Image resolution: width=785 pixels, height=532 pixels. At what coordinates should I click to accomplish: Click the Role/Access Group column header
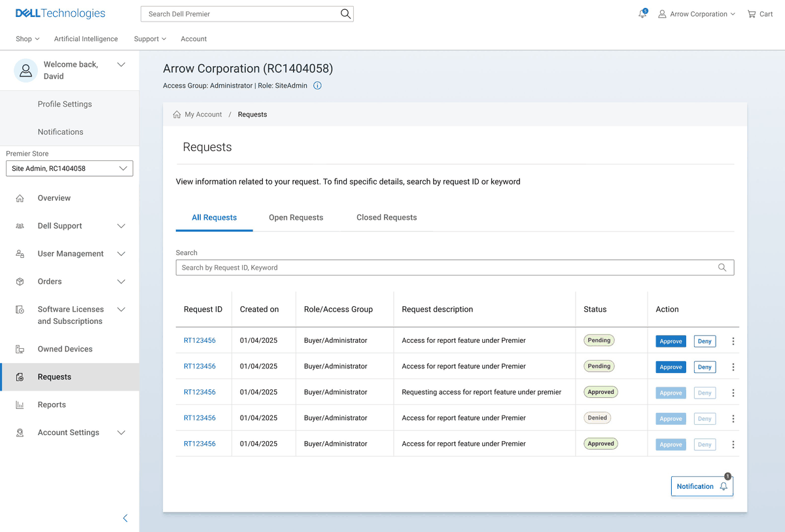click(x=338, y=310)
